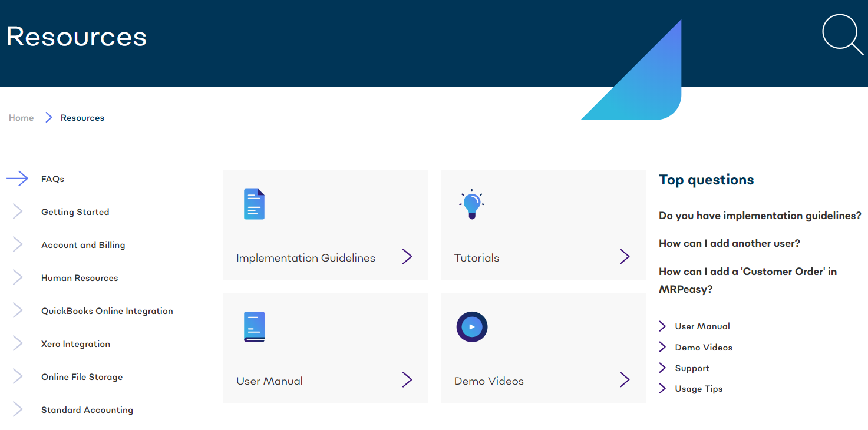Screen dimensions: 868x430
Task: Click chevron beside Support link
Action: (x=662, y=368)
